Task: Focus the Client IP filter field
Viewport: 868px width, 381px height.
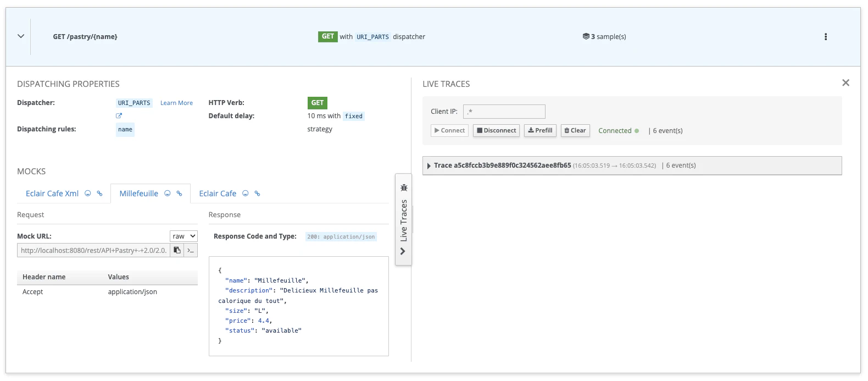Action: 504,112
